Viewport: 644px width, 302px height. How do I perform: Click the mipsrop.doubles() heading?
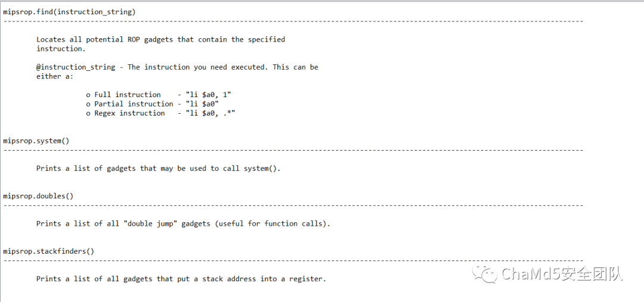coord(38,196)
